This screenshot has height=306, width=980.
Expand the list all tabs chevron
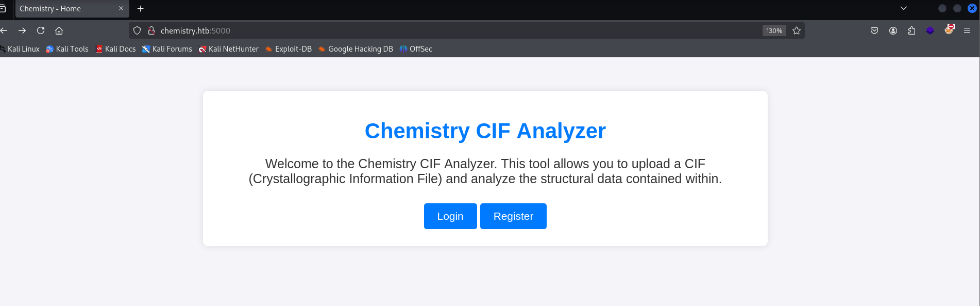pos(904,8)
